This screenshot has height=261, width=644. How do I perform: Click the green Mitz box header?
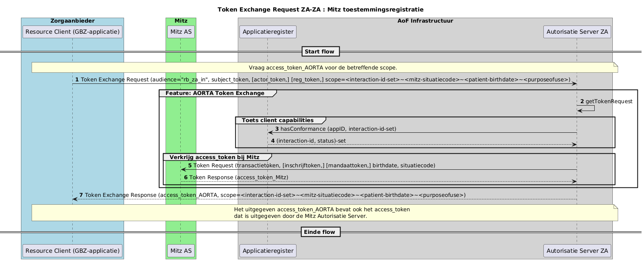click(181, 21)
